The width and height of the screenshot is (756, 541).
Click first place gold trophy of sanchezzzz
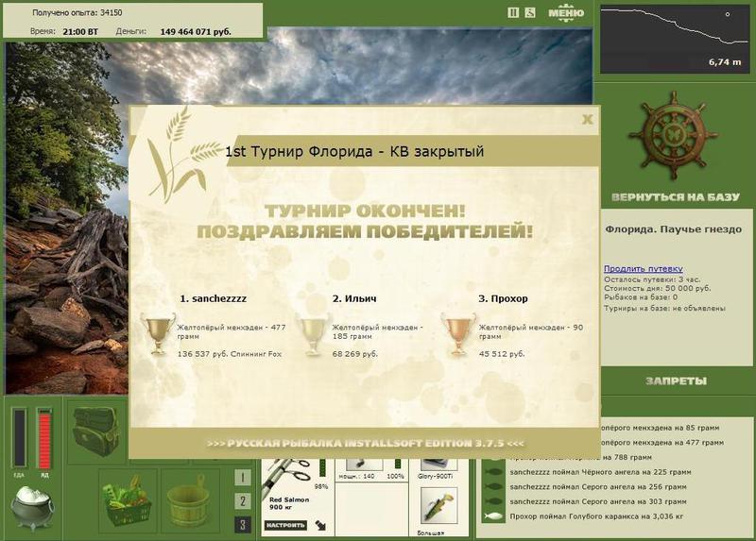tap(158, 334)
